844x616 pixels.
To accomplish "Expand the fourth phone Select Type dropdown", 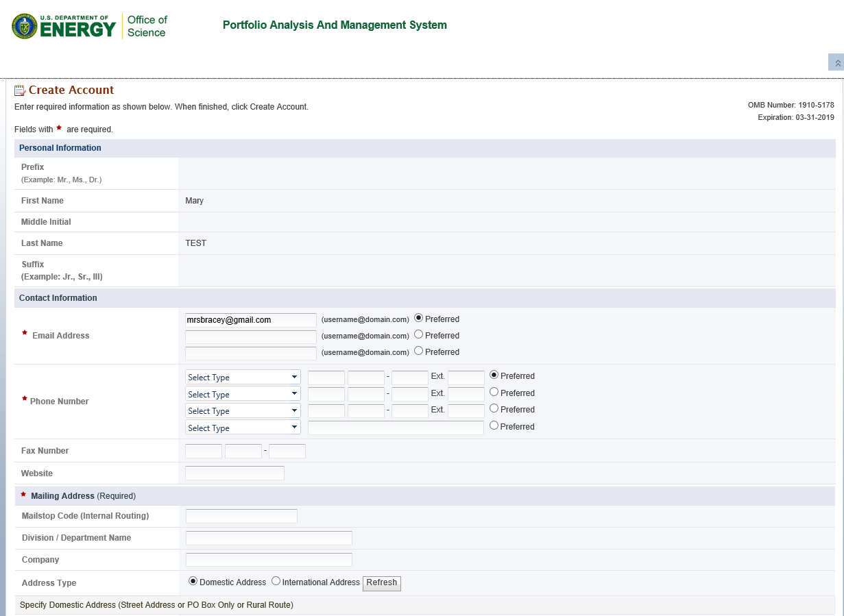I will [x=243, y=428].
